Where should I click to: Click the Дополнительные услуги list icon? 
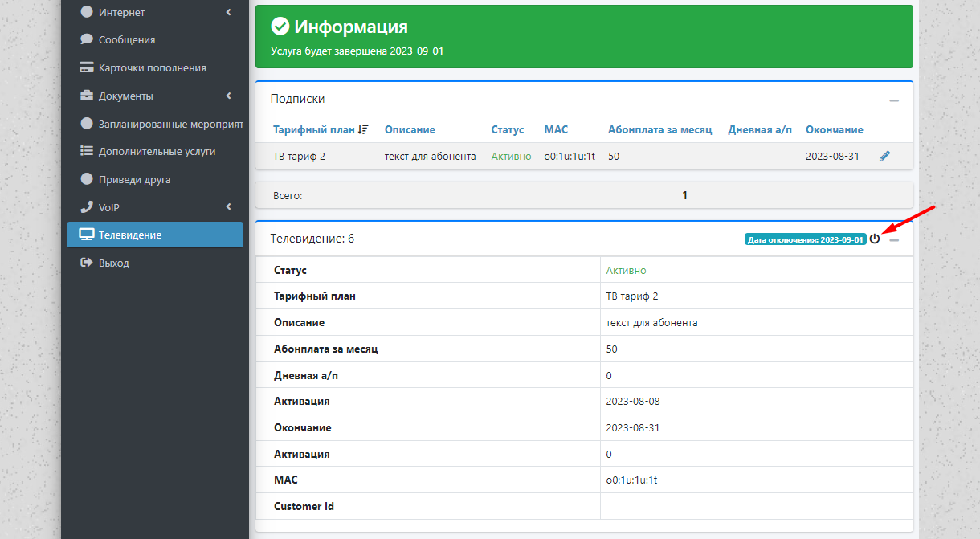click(x=87, y=151)
